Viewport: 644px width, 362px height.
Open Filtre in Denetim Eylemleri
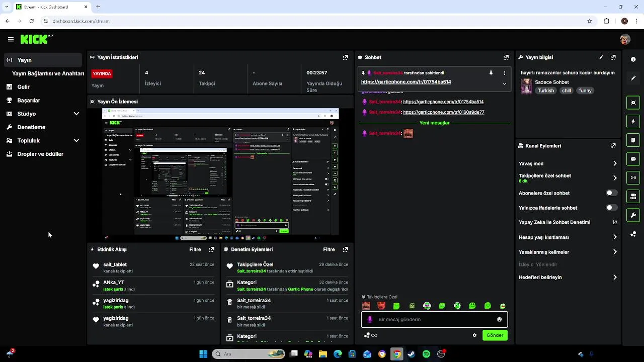point(329,249)
